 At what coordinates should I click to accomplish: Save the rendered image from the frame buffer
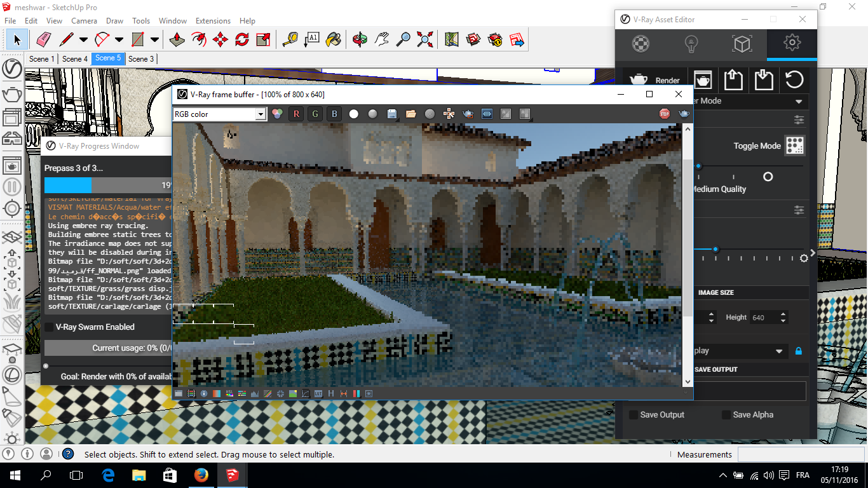tap(391, 114)
